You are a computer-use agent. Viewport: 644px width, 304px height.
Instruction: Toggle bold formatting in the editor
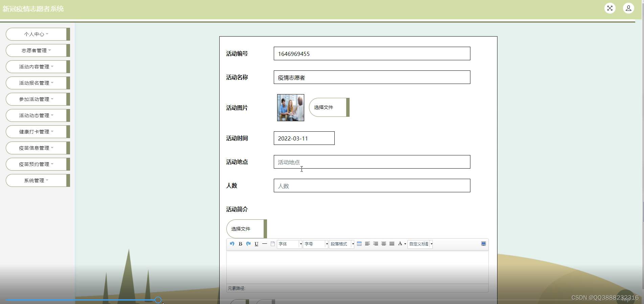240,244
